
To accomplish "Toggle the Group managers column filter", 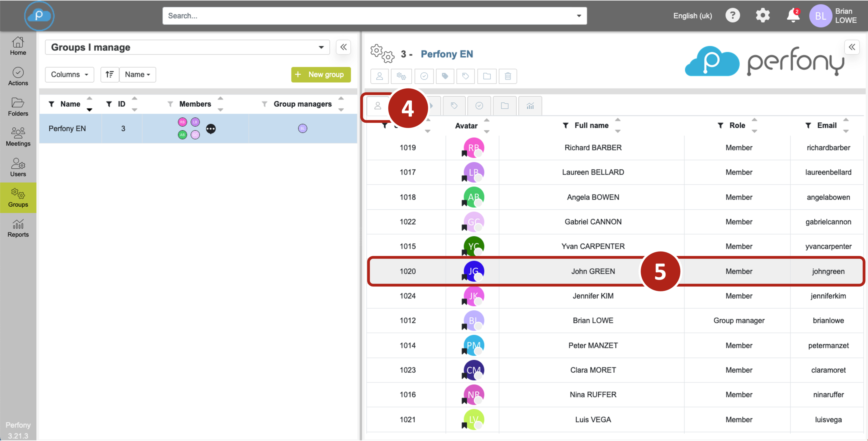I will (x=265, y=104).
